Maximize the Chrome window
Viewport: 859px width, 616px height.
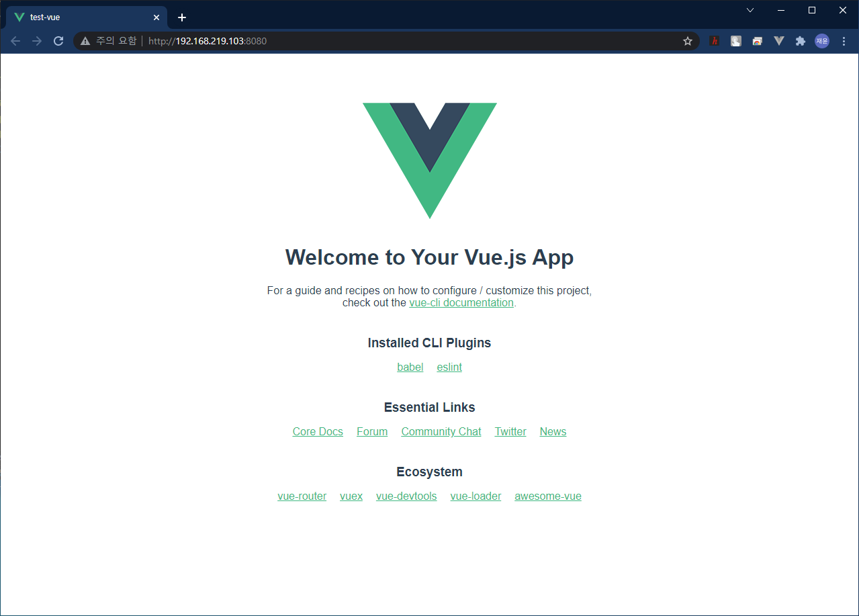click(812, 10)
